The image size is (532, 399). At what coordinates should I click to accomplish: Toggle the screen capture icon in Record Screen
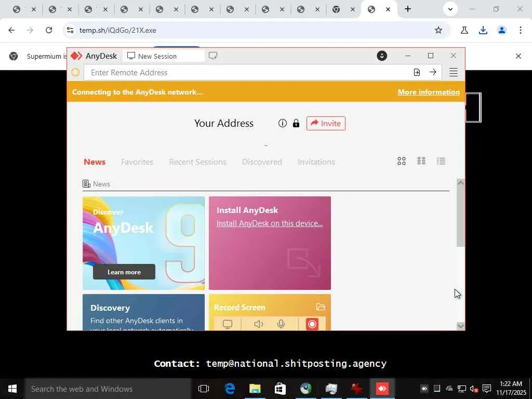(228, 324)
